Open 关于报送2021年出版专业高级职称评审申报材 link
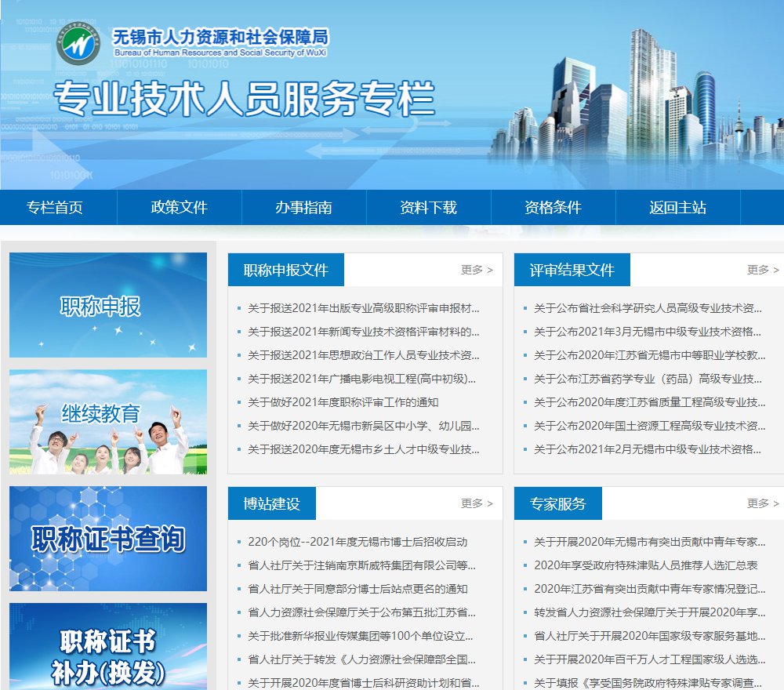 tap(364, 308)
